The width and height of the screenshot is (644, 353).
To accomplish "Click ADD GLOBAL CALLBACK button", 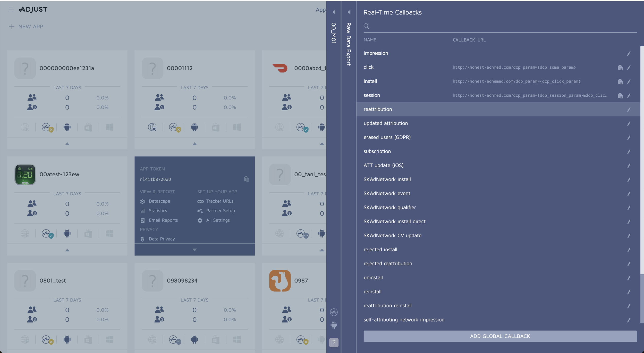I will click(500, 336).
